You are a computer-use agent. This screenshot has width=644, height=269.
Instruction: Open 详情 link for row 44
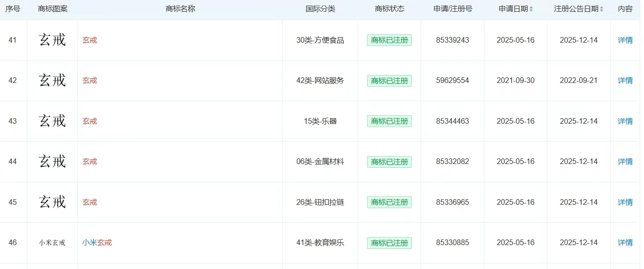click(x=625, y=162)
